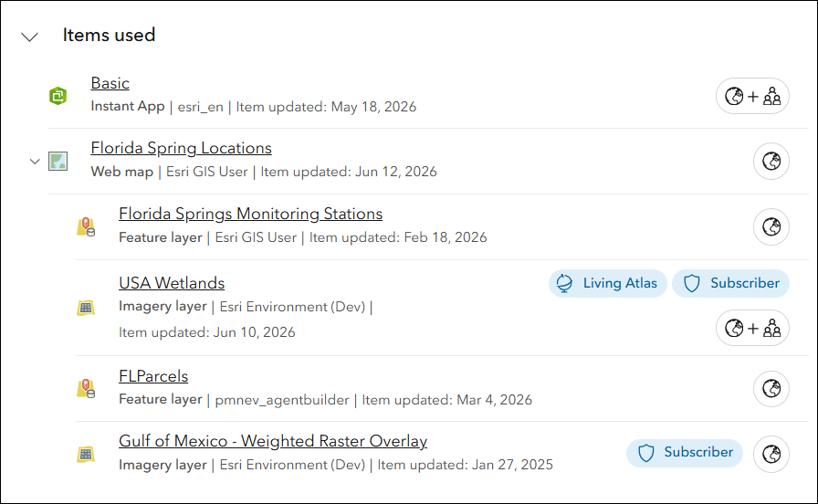Click the sharing button (globe plus group) for USA Wetlands

pyautogui.click(x=752, y=328)
